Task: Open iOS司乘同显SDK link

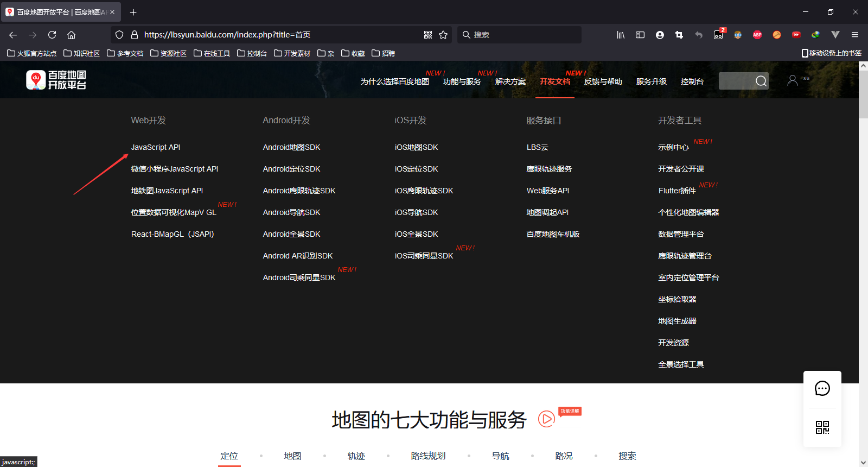Action: point(424,256)
